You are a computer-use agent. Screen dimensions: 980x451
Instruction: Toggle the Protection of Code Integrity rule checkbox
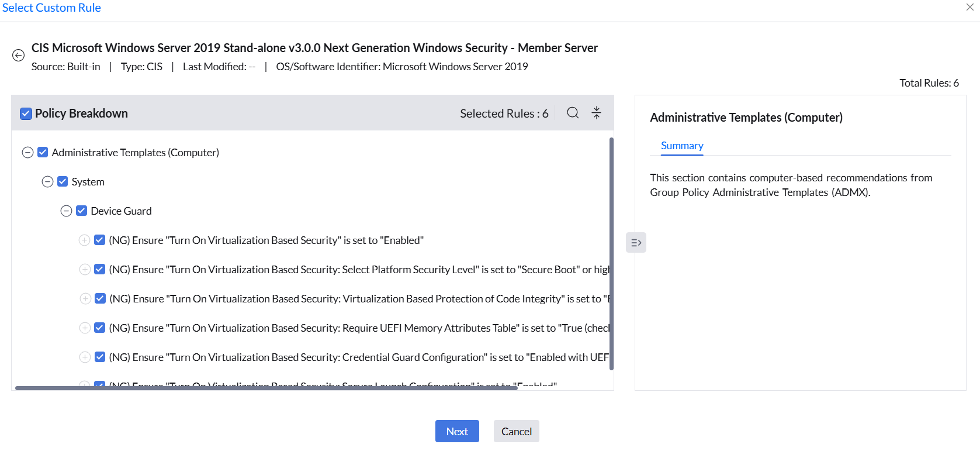click(101, 298)
